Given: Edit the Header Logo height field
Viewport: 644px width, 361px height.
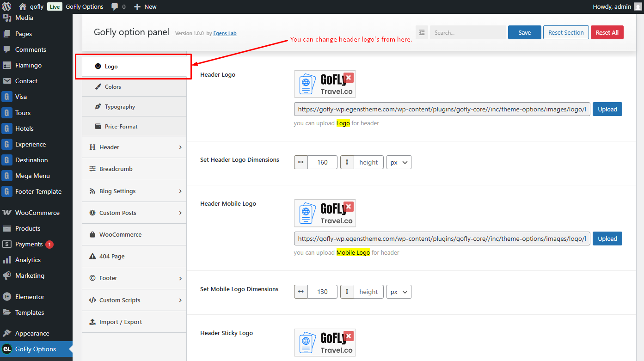Looking at the screenshot, I should 368,162.
